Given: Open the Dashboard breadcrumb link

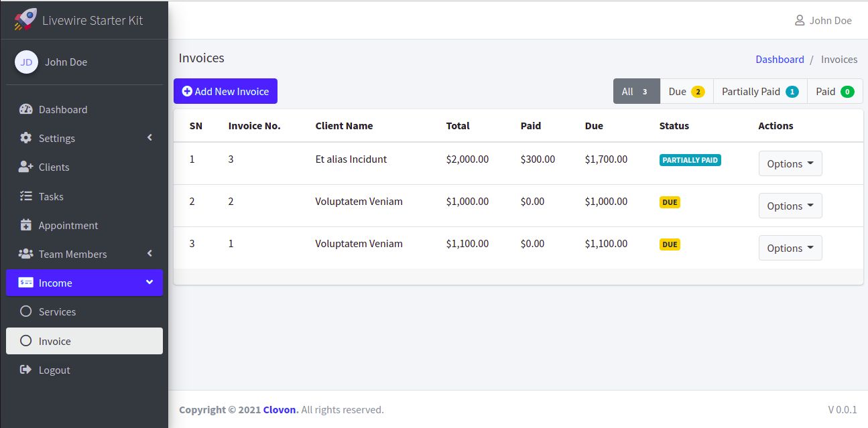Looking at the screenshot, I should click(780, 59).
